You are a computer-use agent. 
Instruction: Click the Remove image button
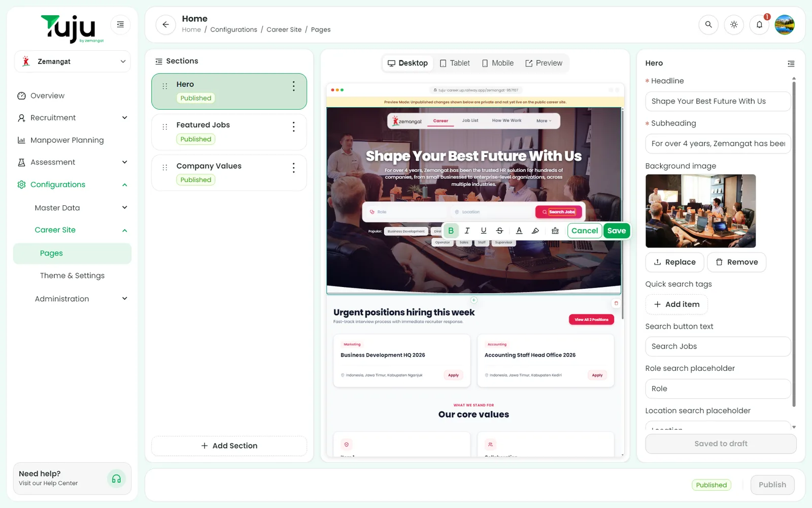tap(736, 262)
